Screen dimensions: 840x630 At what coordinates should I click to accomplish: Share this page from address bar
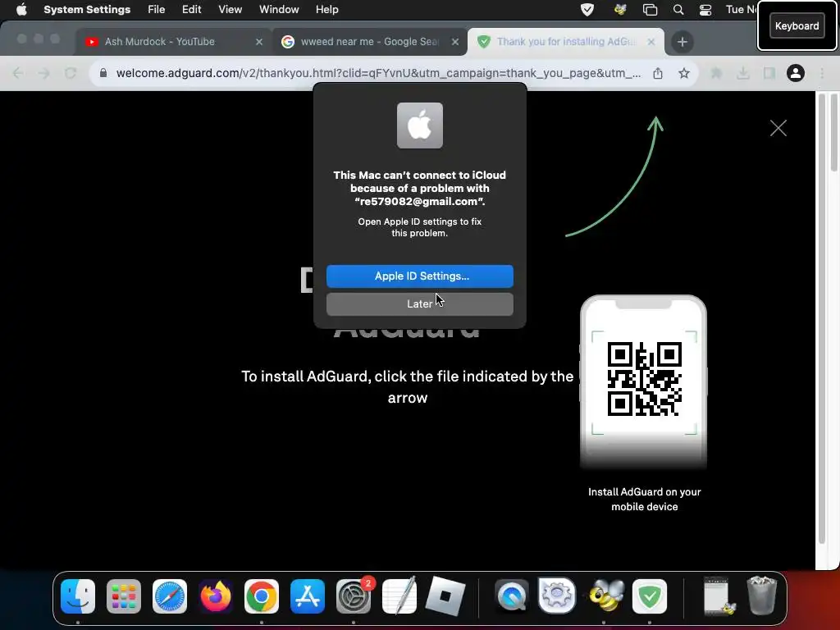point(658,73)
